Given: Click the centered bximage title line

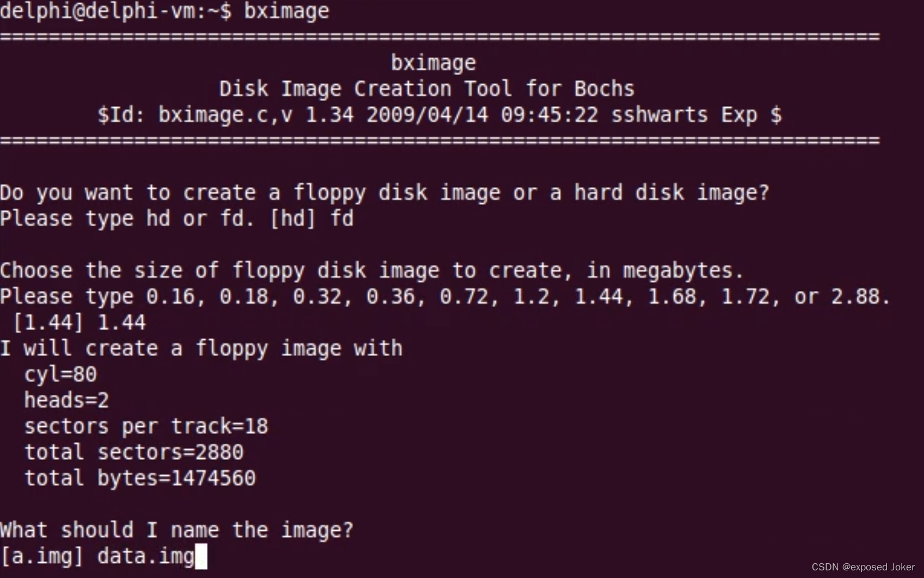Looking at the screenshot, I should 433,63.
